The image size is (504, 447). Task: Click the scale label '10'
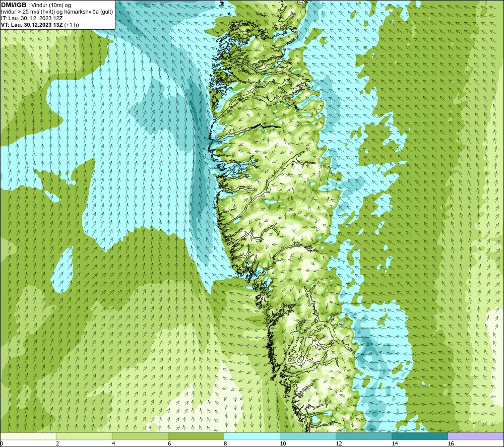click(x=283, y=443)
